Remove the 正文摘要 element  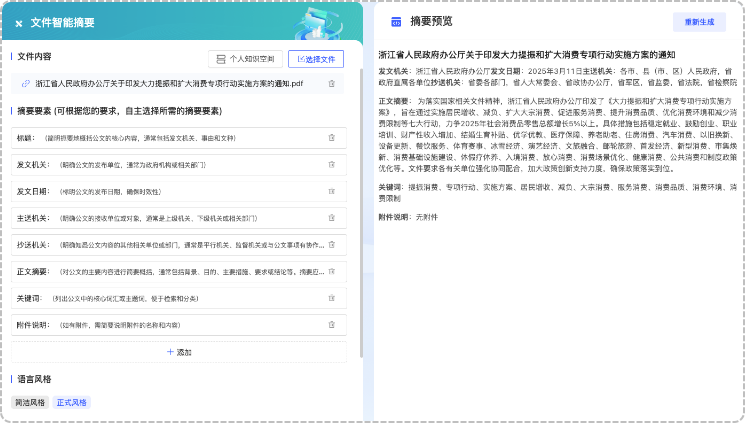[332, 271]
